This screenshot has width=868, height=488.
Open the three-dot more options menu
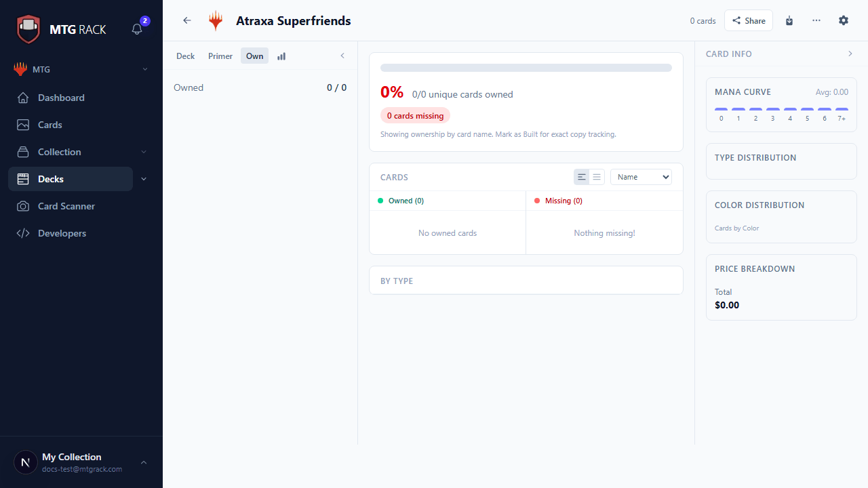coord(816,20)
